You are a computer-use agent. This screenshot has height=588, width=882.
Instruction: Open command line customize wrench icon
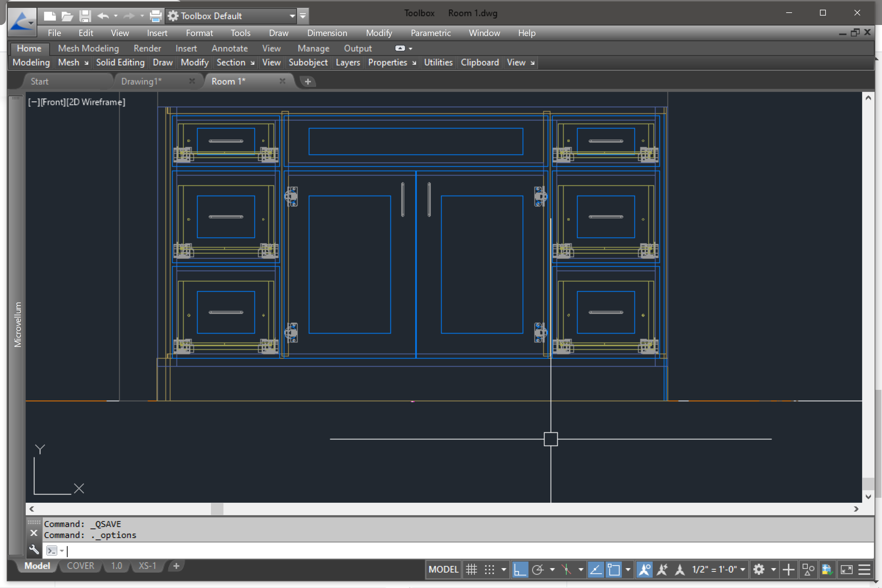coord(34,550)
